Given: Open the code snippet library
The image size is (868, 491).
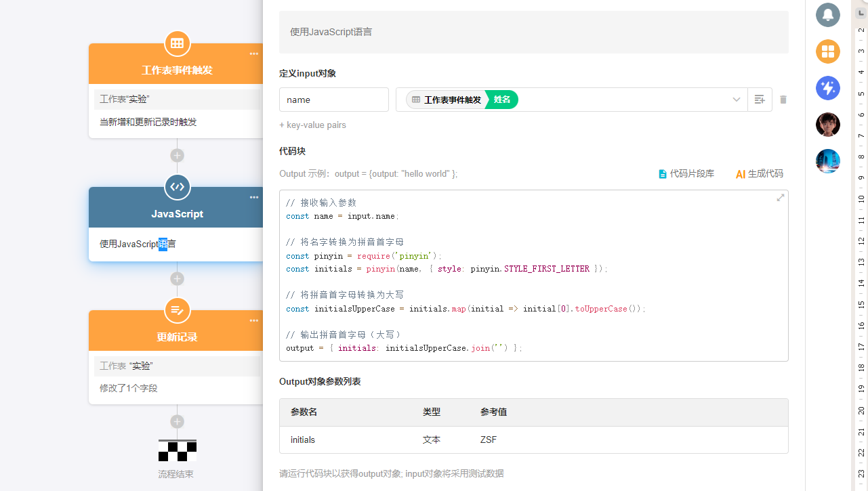Looking at the screenshot, I should [686, 174].
